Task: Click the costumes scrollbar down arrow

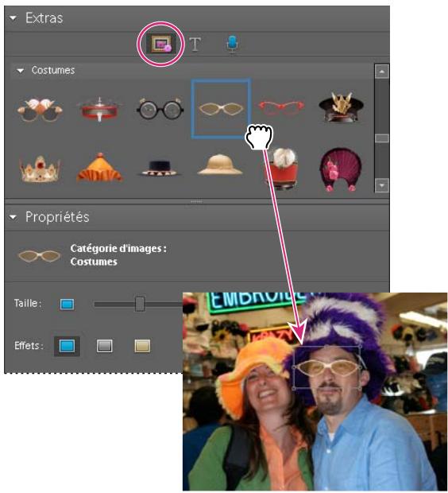Action: coord(382,185)
